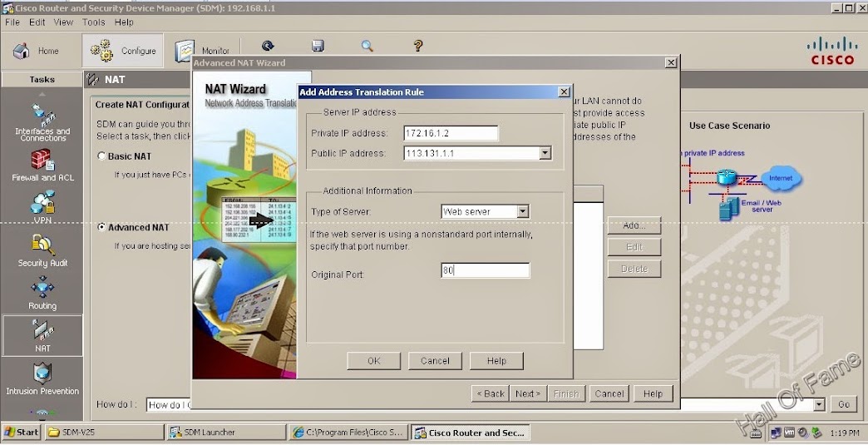Click the Add... button in wizard
Image resolution: width=868 pixels, height=445 pixels.
click(634, 225)
